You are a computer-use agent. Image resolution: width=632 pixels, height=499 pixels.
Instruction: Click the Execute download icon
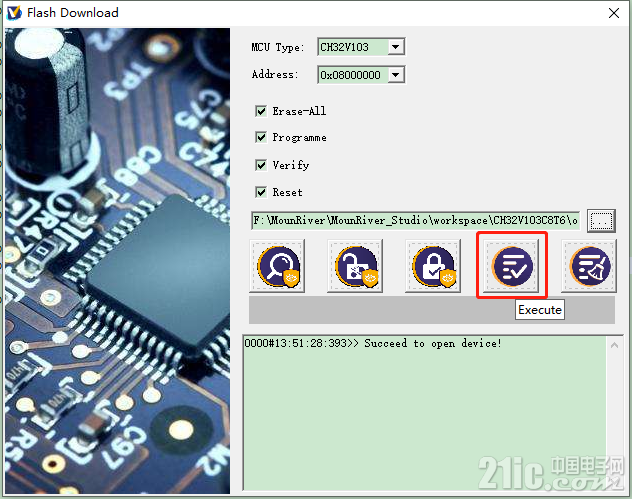(511, 266)
